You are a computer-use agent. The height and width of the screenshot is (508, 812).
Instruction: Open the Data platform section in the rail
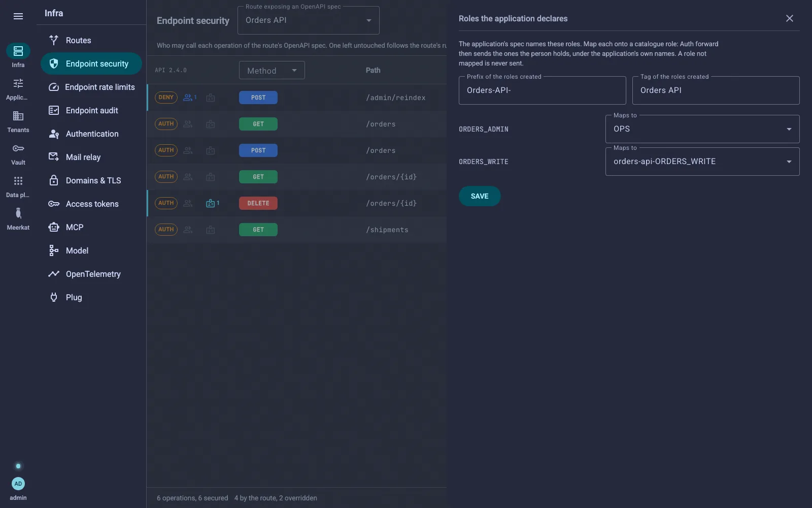pyautogui.click(x=18, y=186)
